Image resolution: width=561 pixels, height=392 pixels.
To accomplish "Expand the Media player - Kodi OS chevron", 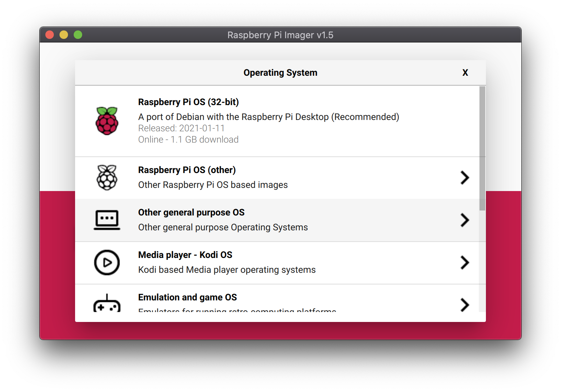I will coord(465,263).
